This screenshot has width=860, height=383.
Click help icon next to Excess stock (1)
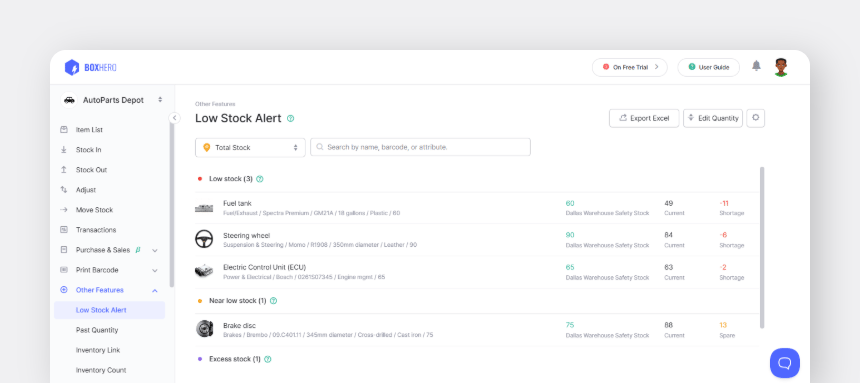point(268,359)
